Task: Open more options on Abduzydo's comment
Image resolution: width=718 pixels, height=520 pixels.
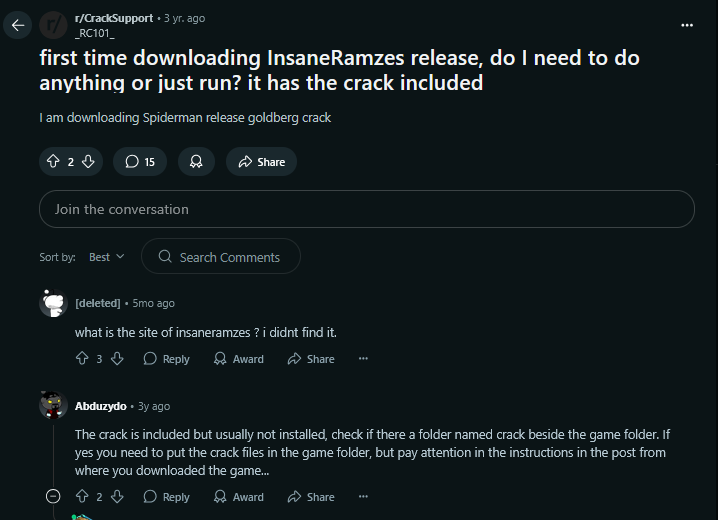Action: (363, 496)
